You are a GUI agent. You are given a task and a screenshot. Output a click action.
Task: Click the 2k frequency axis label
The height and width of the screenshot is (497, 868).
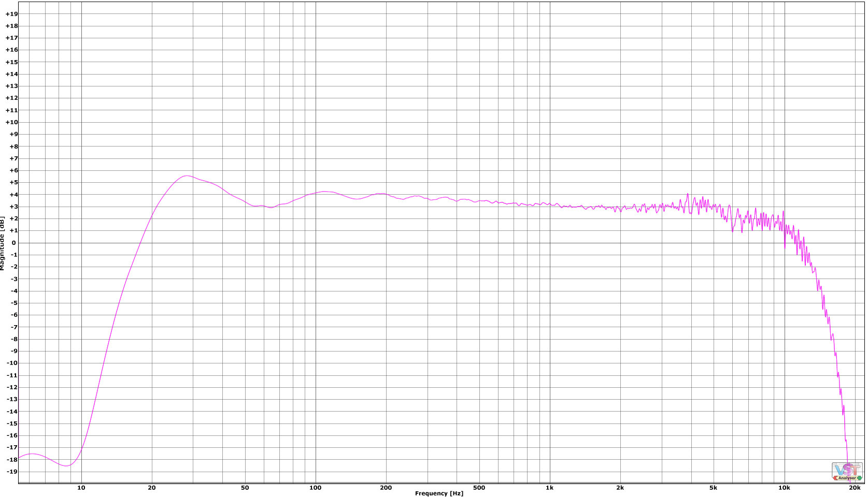point(620,488)
